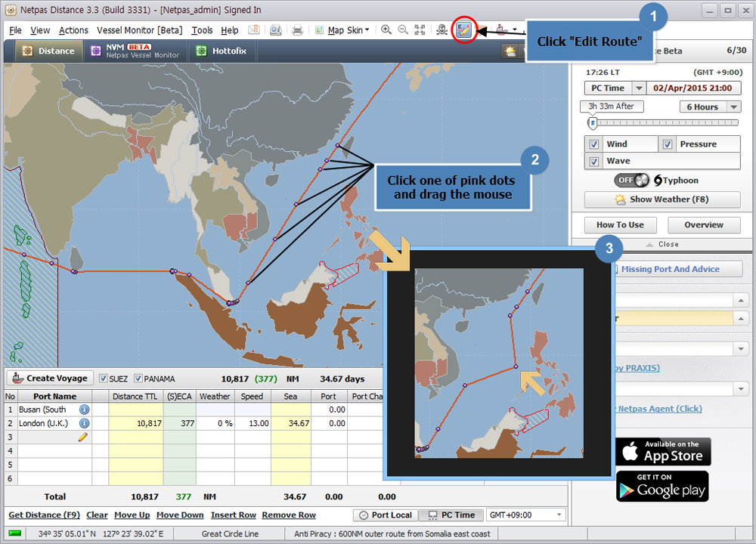Click the piracy skull-and-crossbones toolbar icon
The image size is (756, 544).
[442, 30]
